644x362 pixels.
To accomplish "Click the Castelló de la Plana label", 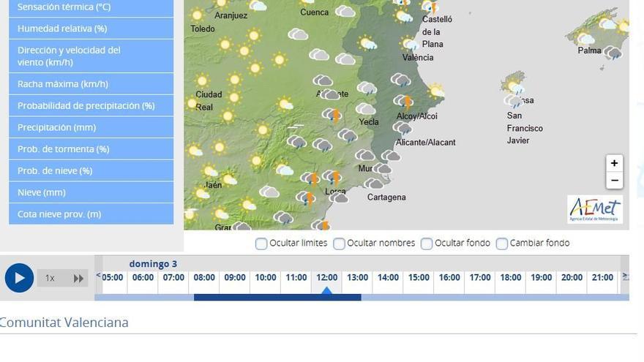I will click(437, 31).
